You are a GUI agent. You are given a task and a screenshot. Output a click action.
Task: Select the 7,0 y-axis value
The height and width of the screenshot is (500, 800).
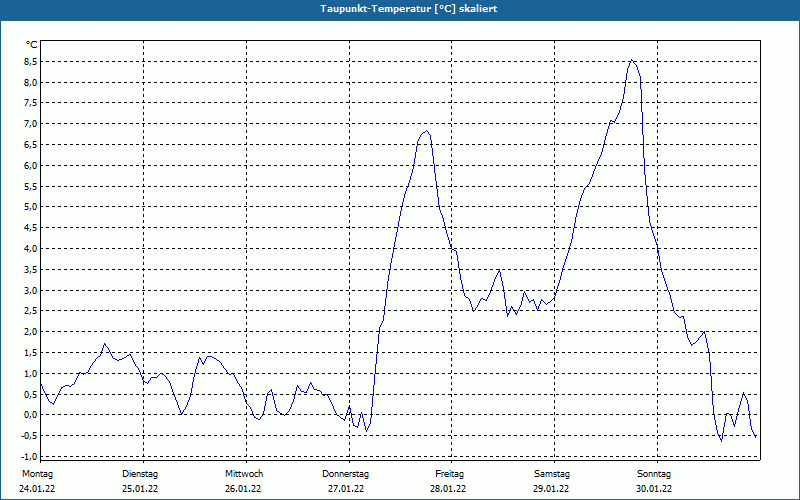point(30,124)
